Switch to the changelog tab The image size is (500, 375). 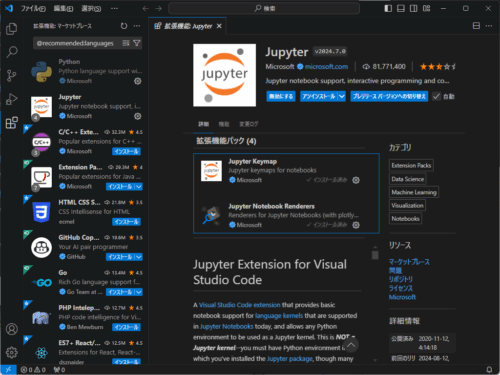click(249, 124)
